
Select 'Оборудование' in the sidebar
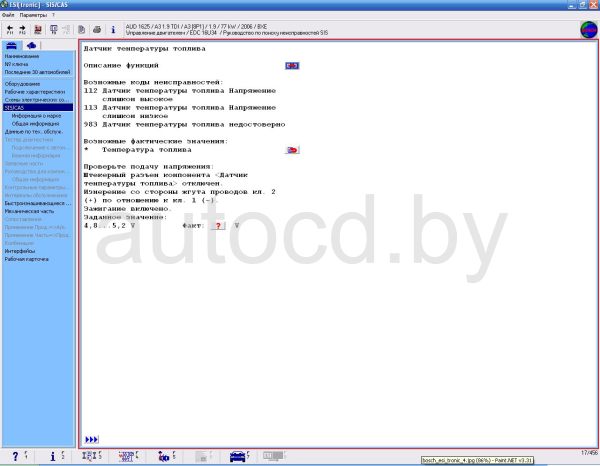point(22,84)
